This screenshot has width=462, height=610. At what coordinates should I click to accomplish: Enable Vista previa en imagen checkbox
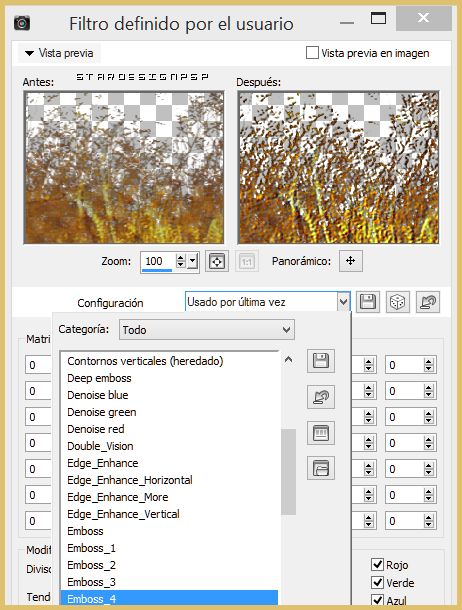pyautogui.click(x=312, y=53)
